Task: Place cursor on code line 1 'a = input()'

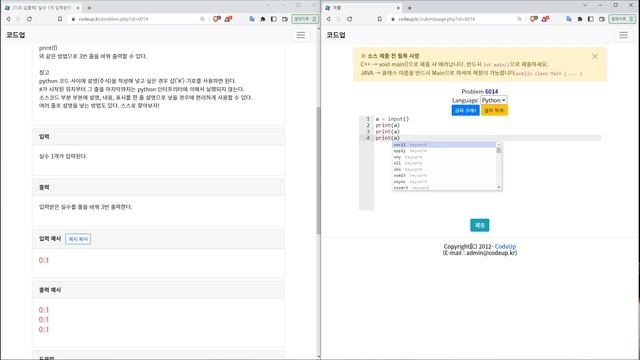Action: 392,119
